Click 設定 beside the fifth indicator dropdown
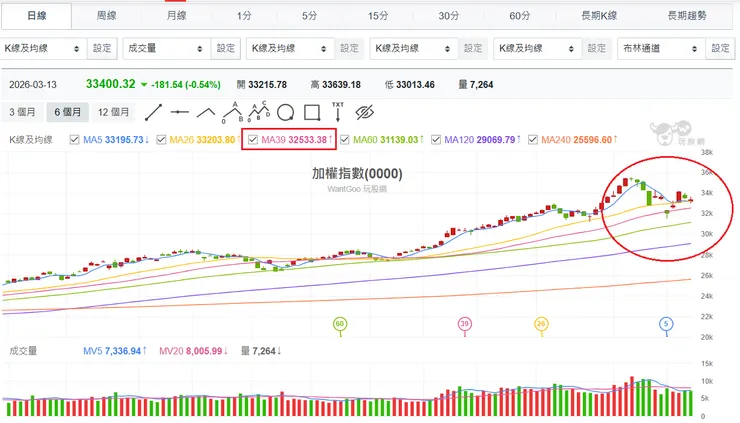 tap(597, 48)
